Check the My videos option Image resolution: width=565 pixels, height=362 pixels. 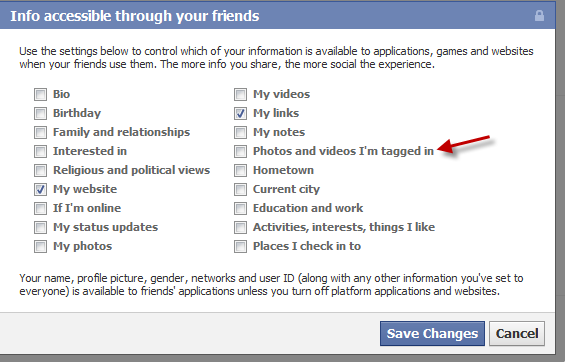click(240, 94)
